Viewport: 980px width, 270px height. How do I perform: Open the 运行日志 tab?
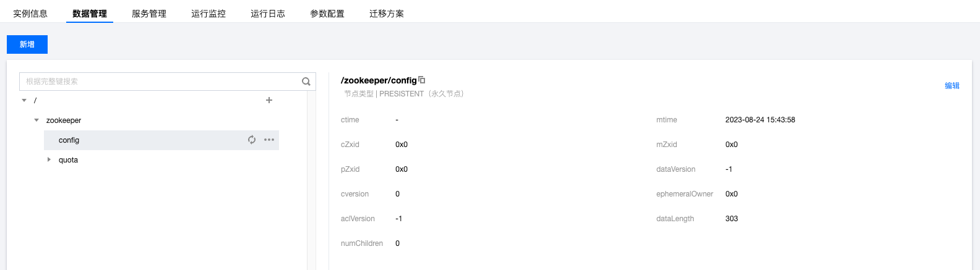click(268, 13)
